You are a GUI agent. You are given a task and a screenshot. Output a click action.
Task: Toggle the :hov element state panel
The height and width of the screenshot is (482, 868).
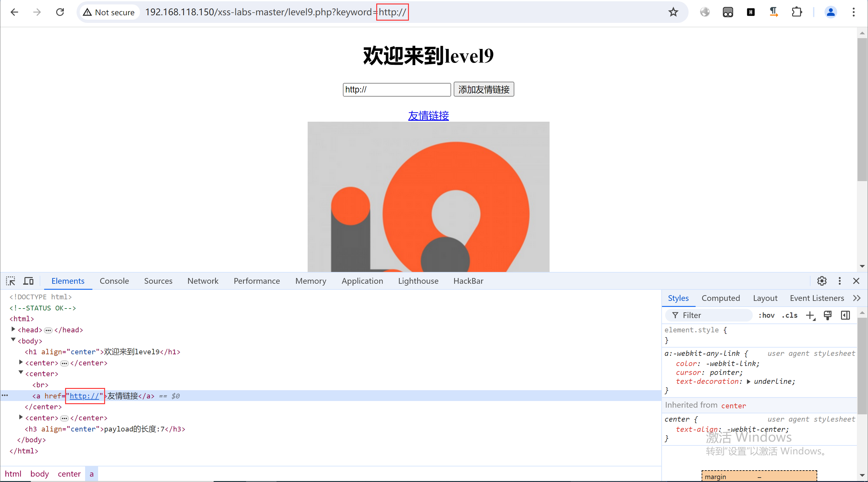pos(766,316)
